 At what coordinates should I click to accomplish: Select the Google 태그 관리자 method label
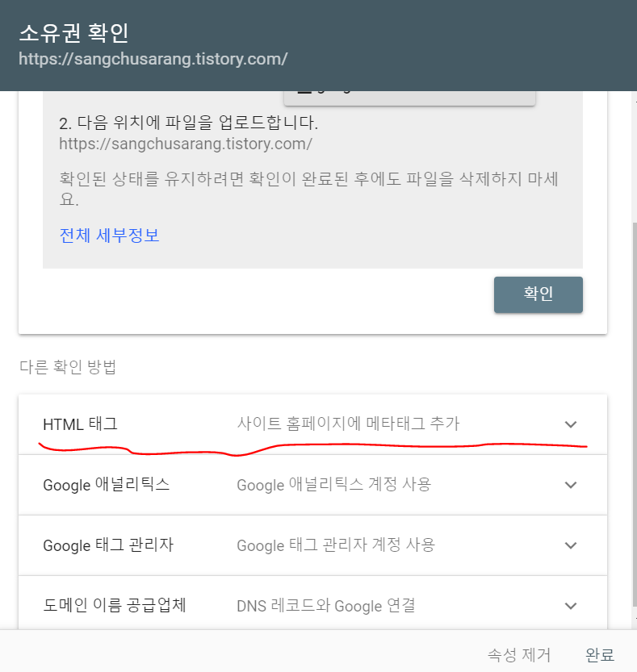click(x=108, y=545)
